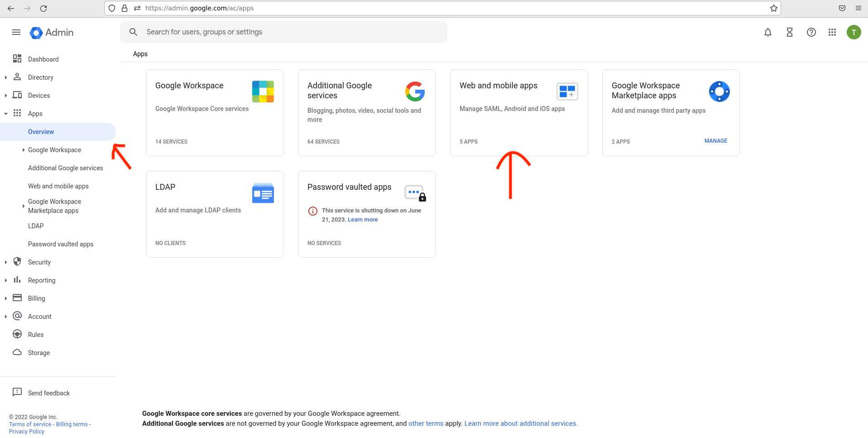Click the Devices icon in sidebar
868x438 pixels.
point(17,95)
